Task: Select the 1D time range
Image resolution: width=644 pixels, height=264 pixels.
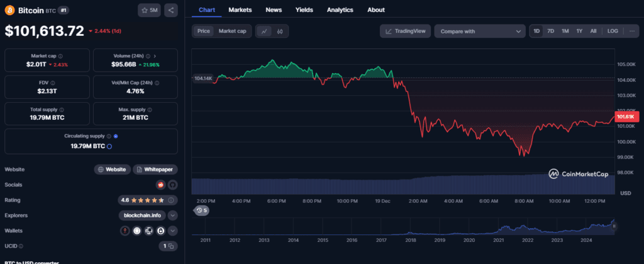Action: point(536,32)
